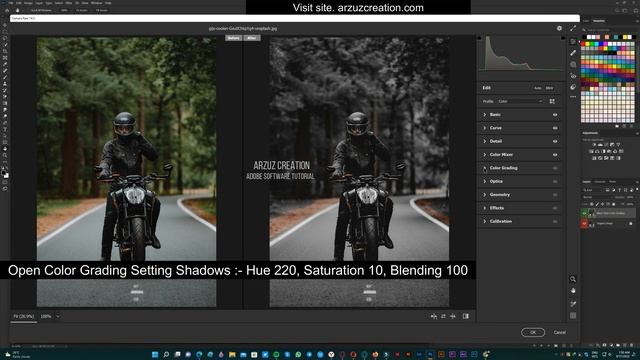Open the Photoshop Image menu

click(x=28, y=3)
